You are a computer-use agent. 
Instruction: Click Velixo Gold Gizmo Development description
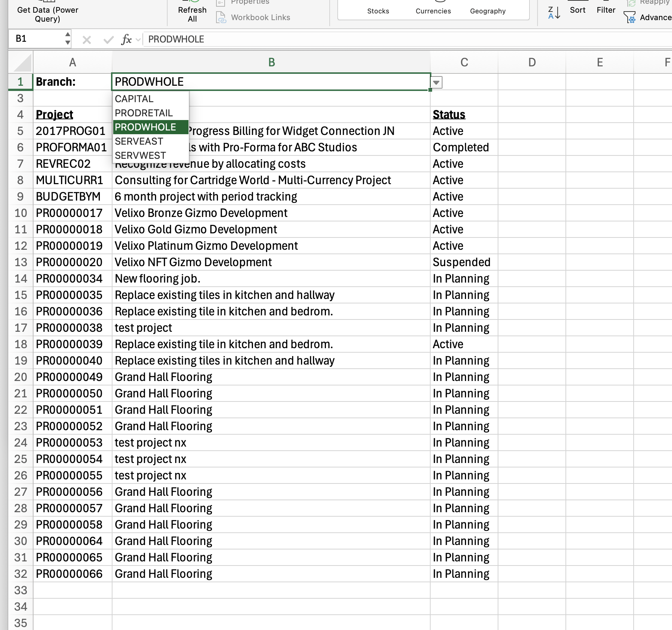[x=271, y=229]
